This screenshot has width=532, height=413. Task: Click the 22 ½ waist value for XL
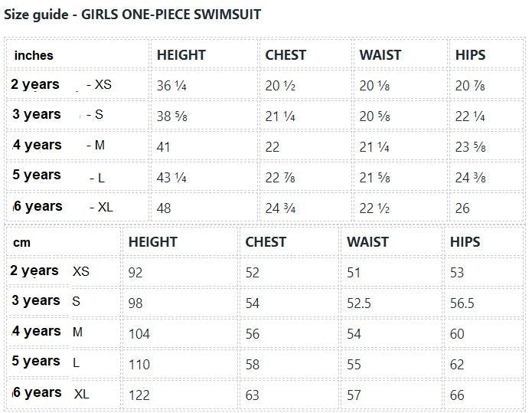click(375, 208)
